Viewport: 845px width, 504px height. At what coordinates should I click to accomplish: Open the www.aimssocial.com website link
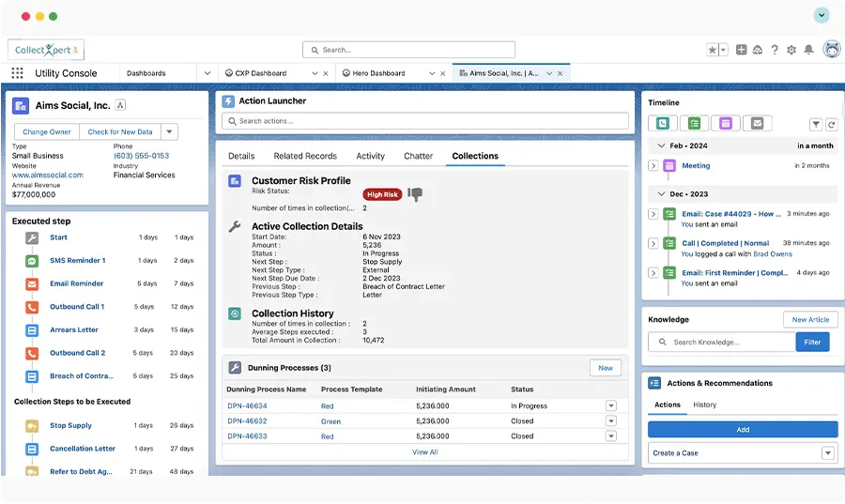click(x=48, y=175)
